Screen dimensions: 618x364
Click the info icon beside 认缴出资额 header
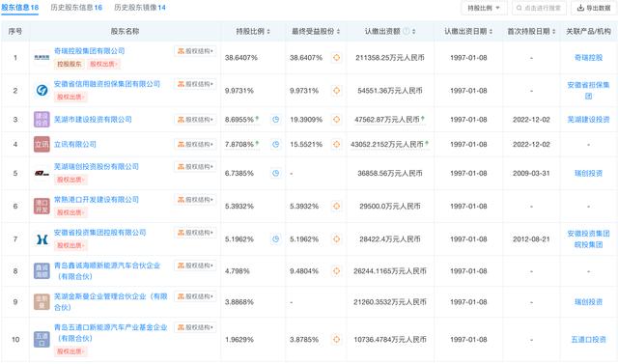(x=406, y=31)
